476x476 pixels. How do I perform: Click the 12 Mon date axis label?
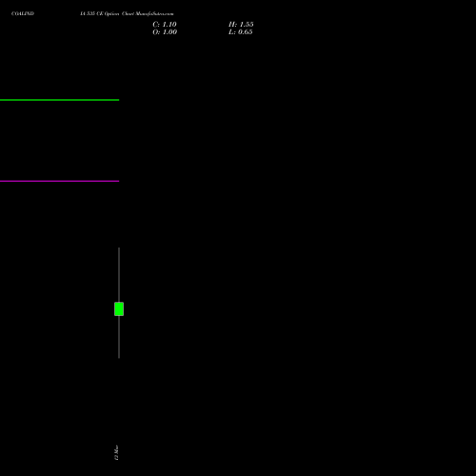[116, 452]
